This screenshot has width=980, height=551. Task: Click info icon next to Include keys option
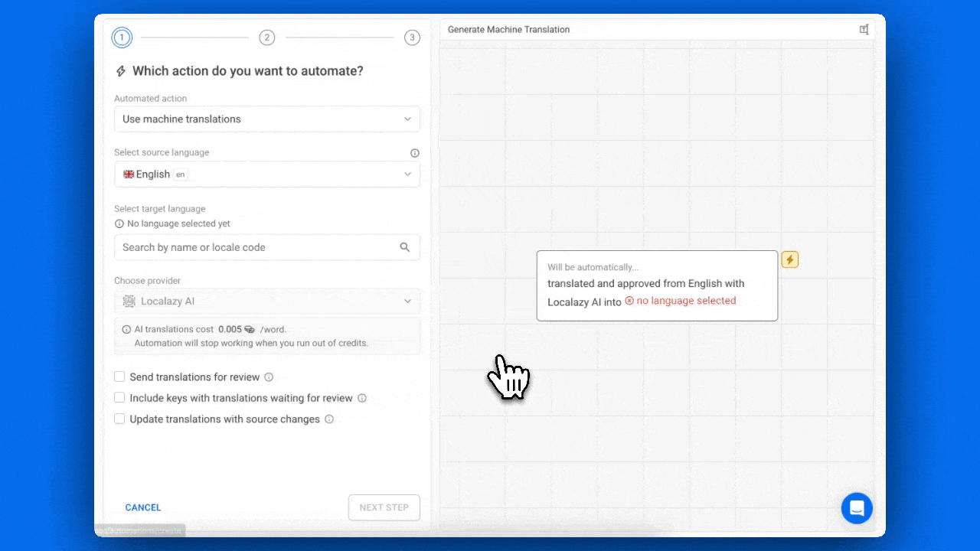(362, 398)
